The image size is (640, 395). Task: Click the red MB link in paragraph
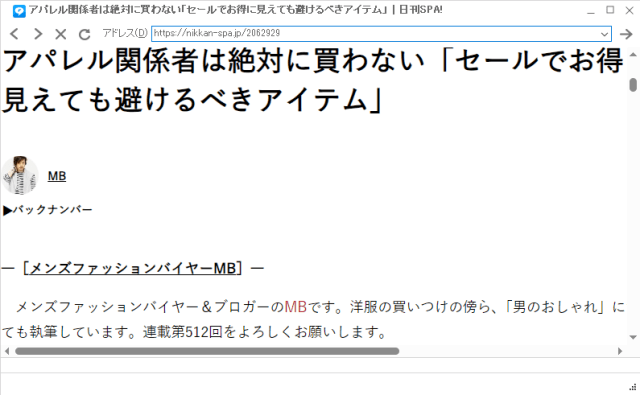(x=296, y=307)
